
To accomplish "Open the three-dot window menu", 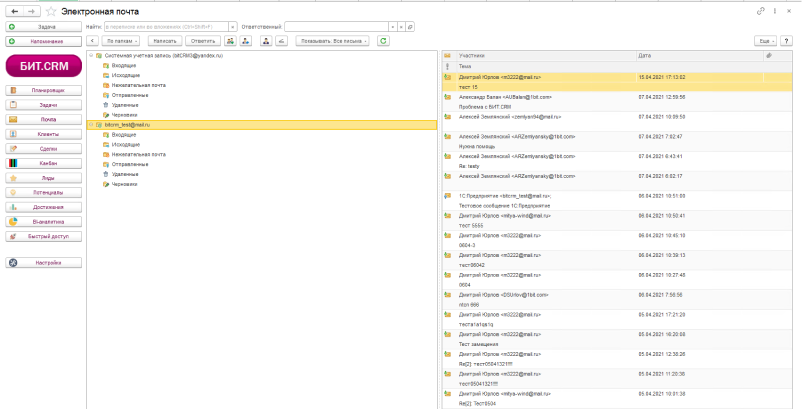I will (775, 11).
